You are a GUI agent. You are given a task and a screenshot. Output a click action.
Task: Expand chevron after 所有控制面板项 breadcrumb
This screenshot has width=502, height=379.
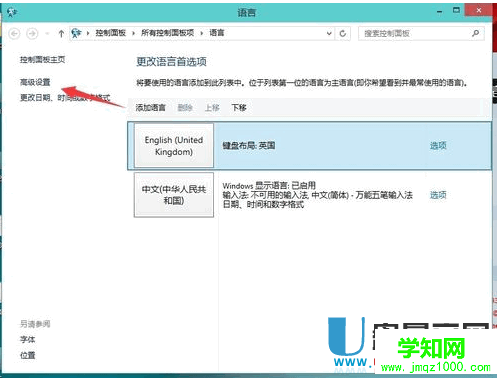point(202,33)
